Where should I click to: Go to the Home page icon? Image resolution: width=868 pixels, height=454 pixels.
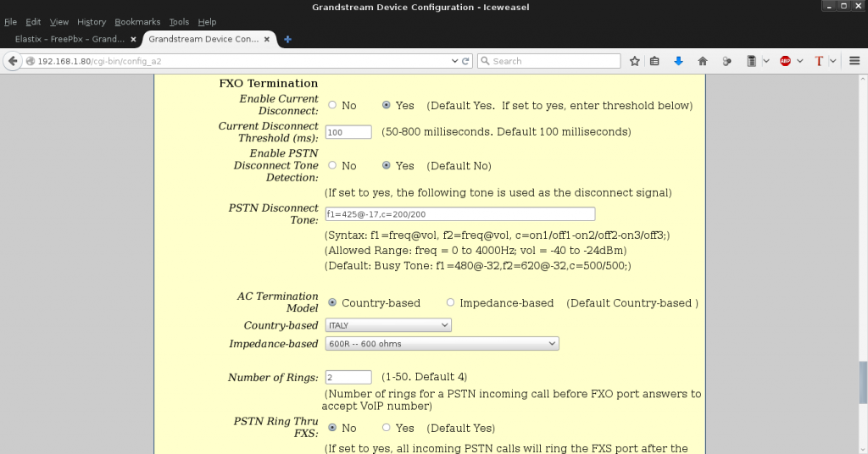(703, 61)
